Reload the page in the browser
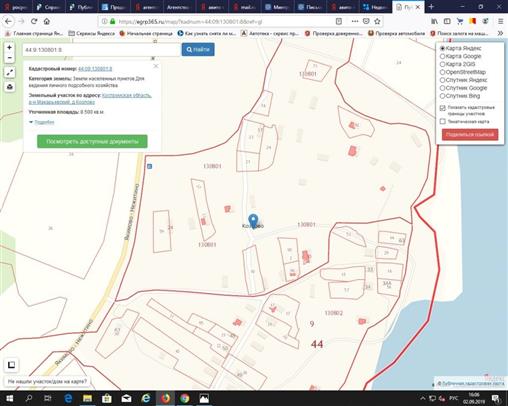The image size is (508, 406). click(x=34, y=21)
